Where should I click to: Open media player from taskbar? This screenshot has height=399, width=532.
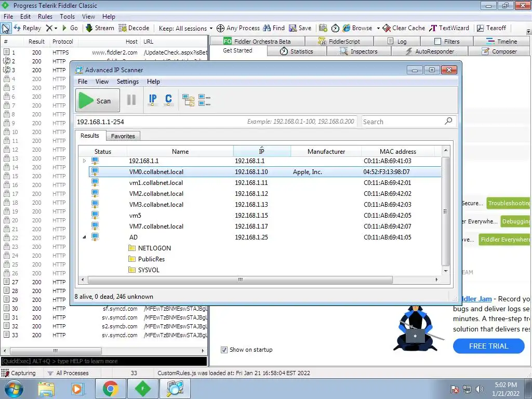coord(77,389)
